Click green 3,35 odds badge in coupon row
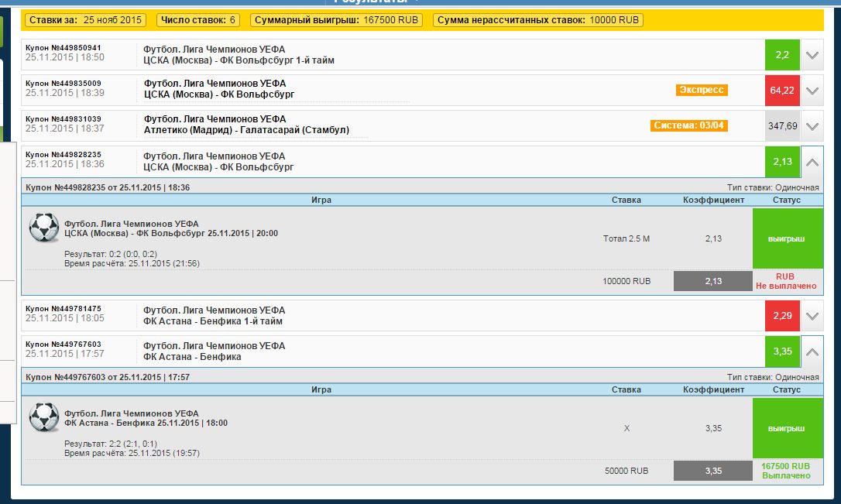This screenshot has width=841, height=504. (x=782, y=351)
